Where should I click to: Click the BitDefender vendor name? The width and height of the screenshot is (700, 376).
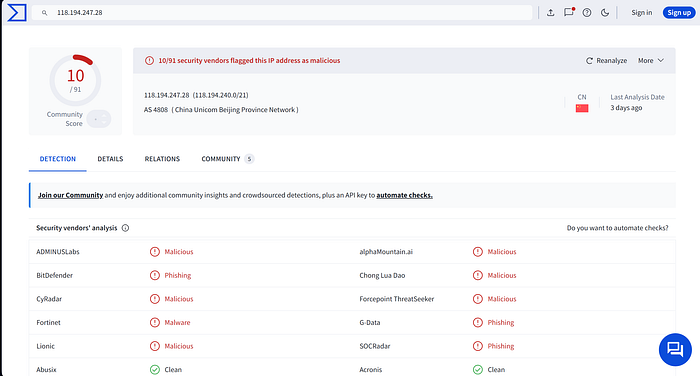coord(54,275)
